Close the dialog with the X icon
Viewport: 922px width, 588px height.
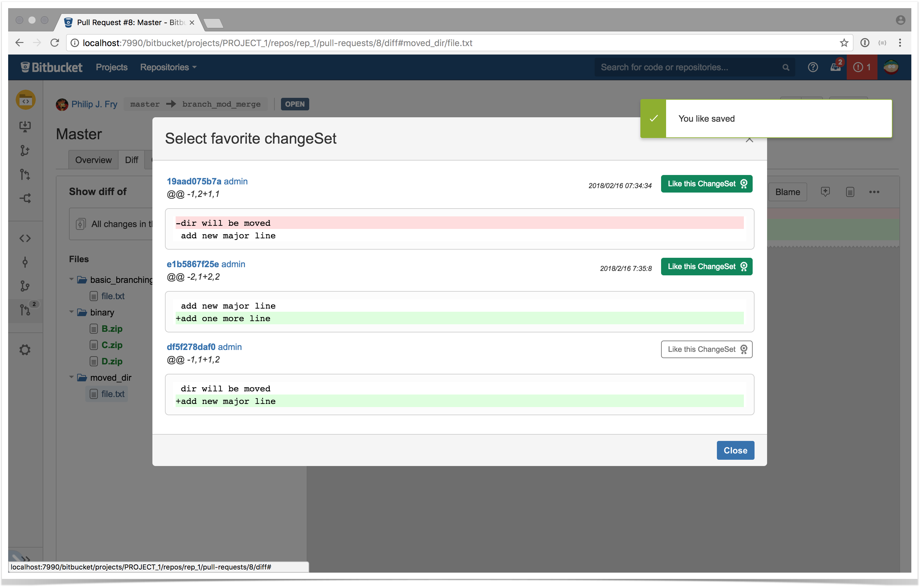(749, 140)
